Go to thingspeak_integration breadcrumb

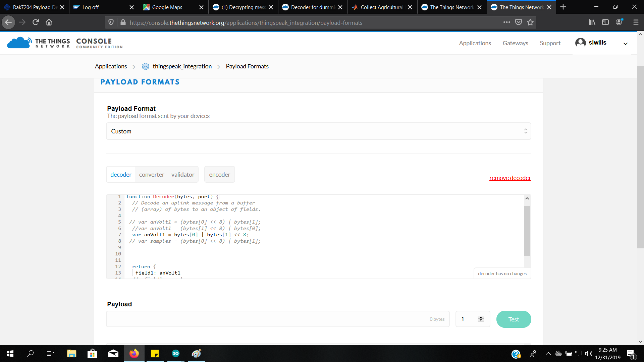(182, 66)
